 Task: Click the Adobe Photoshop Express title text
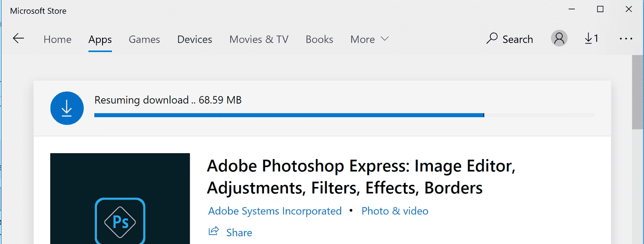pos(361,177)
